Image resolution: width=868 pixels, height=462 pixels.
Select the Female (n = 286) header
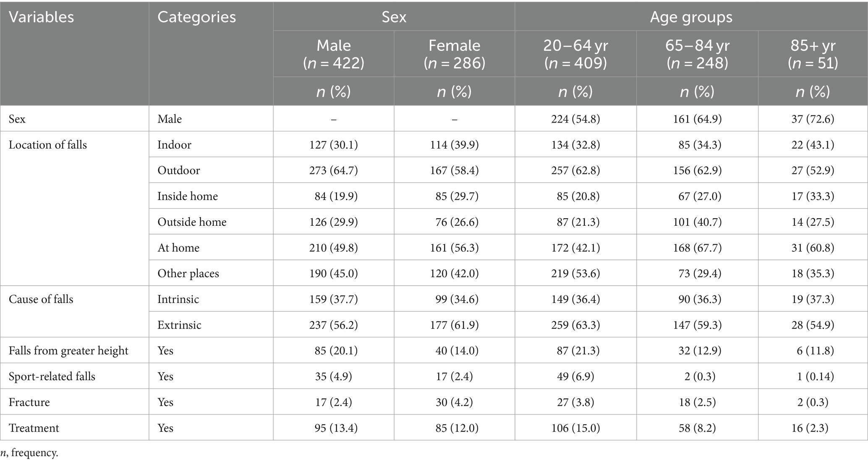(x=455, y=54)
